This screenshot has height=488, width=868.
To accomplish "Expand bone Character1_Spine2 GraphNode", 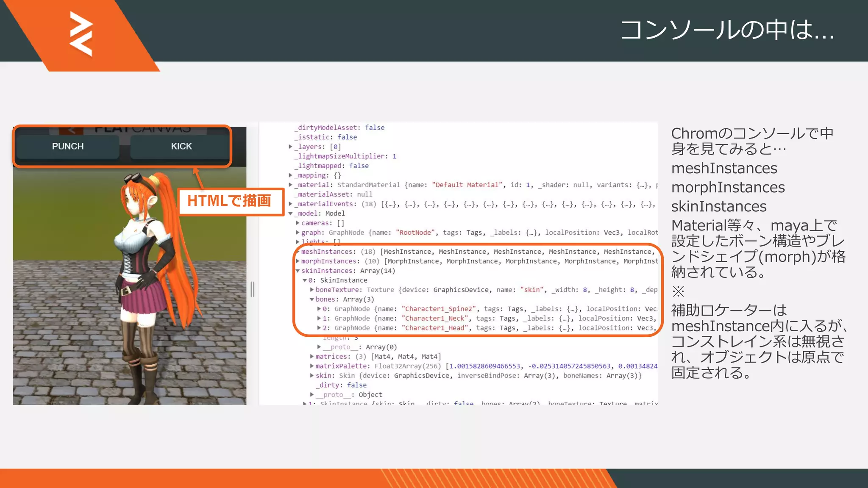I will [x=319, y=309].
